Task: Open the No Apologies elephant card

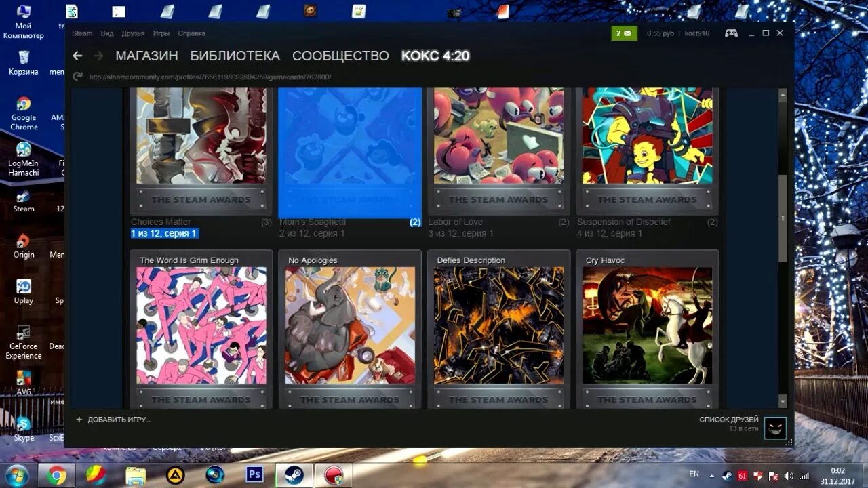Action: (350, 329)
